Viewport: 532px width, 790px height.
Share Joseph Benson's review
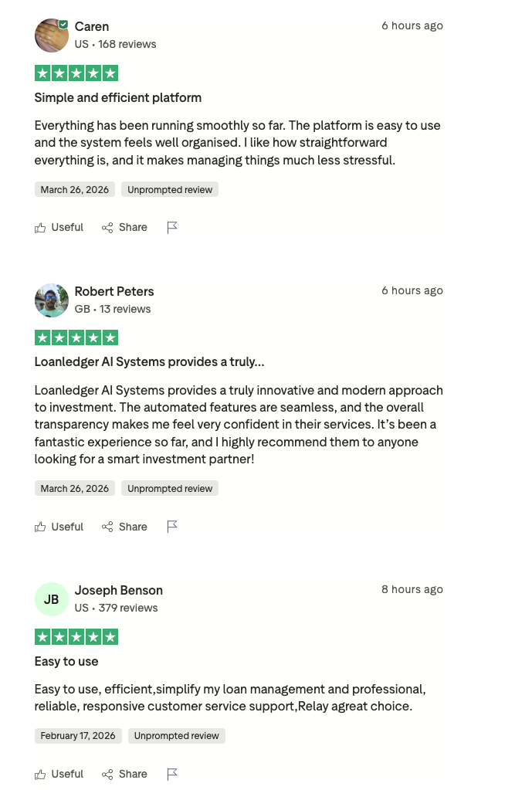(124, 775)
